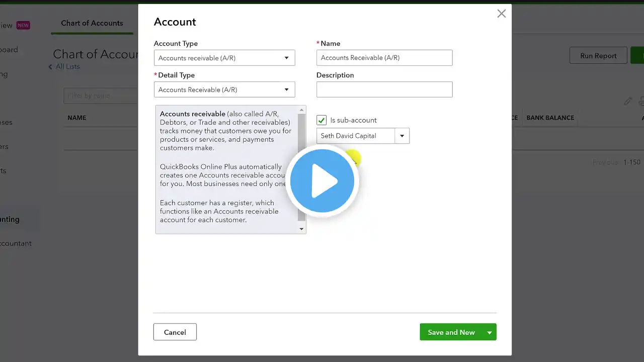Open the Detail Type dropdown
This screenshot has height=362, width=644.
coord(224,89)
